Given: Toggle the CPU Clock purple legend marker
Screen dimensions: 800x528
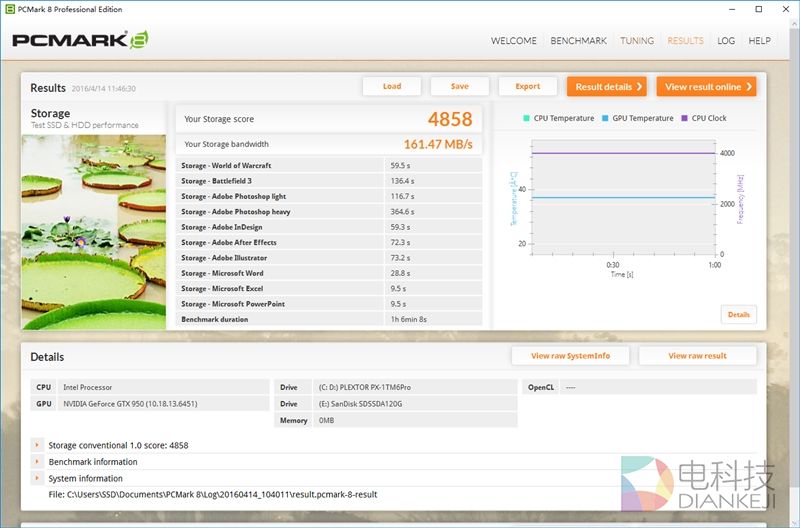Looking at the screenshot, I should point(686,118).
